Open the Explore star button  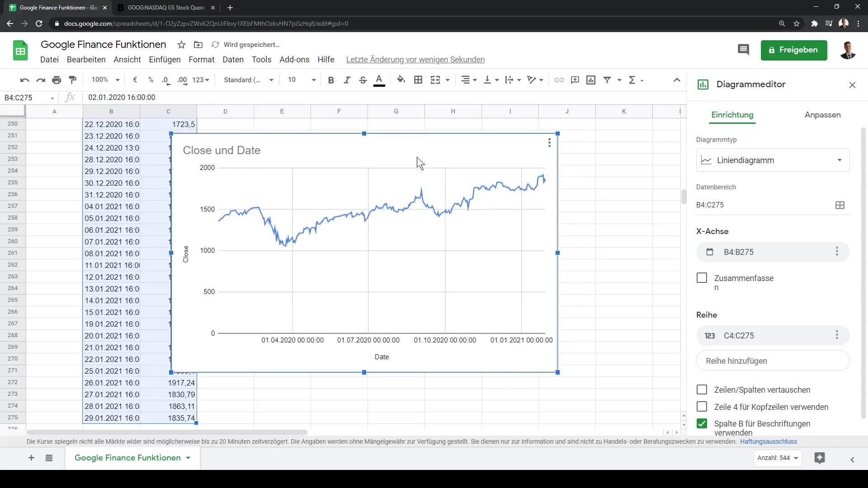click(x=819, y=458)
